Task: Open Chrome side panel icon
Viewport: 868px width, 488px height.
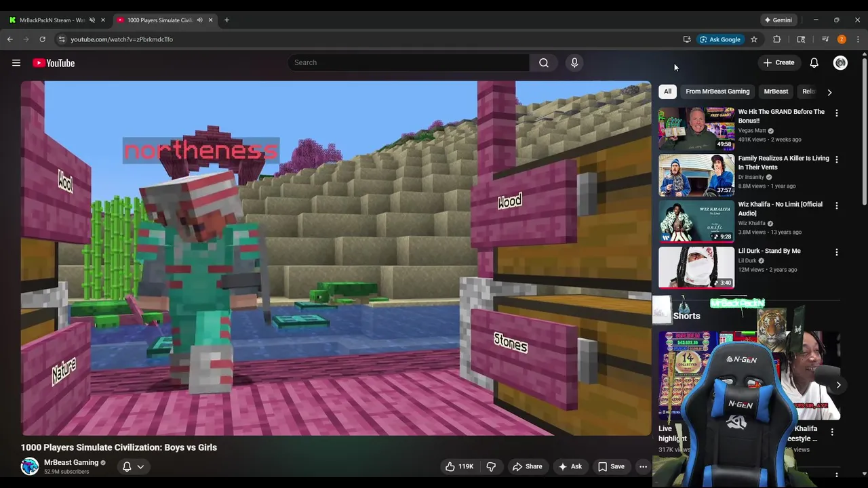Action: click(x=801, y=39)
